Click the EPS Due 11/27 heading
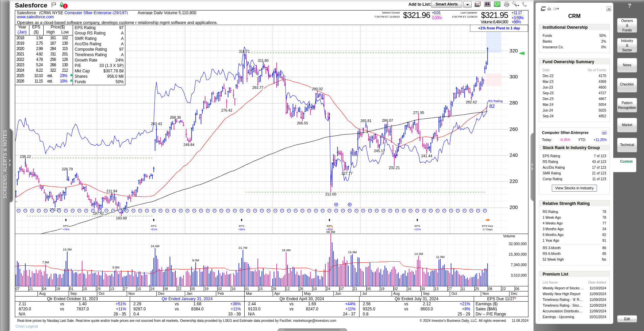 [502, 299]
